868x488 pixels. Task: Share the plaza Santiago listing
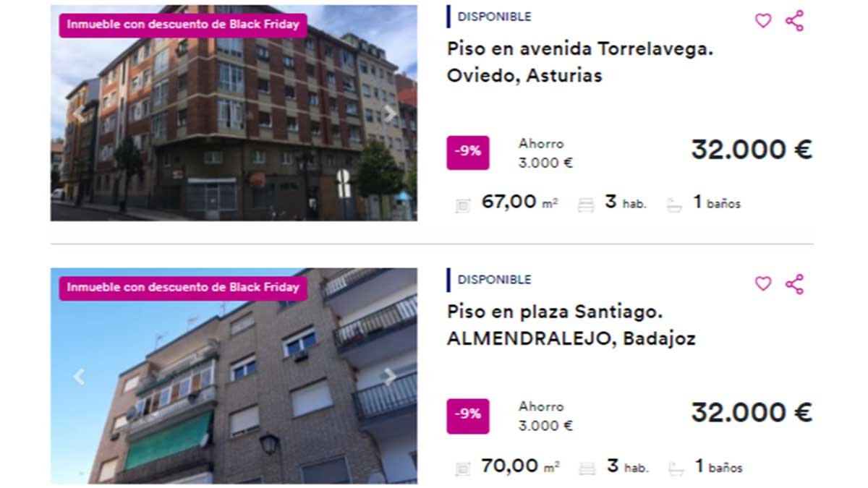pyautogui.click(x=794, y=284)
